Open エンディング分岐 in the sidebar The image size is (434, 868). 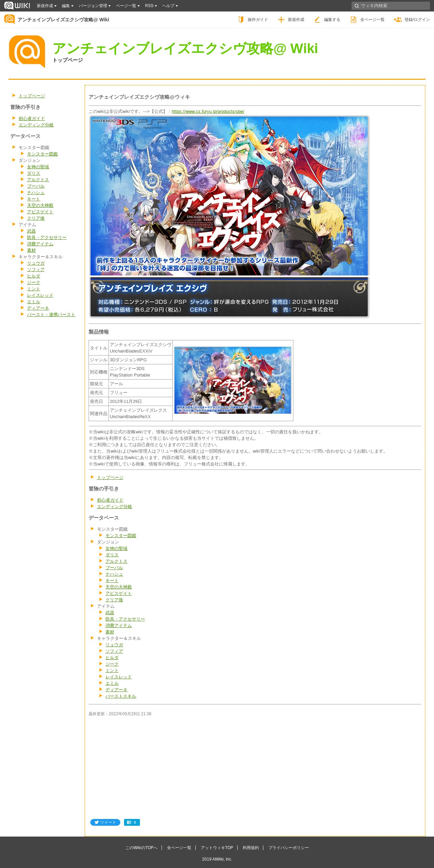[36, 125]
